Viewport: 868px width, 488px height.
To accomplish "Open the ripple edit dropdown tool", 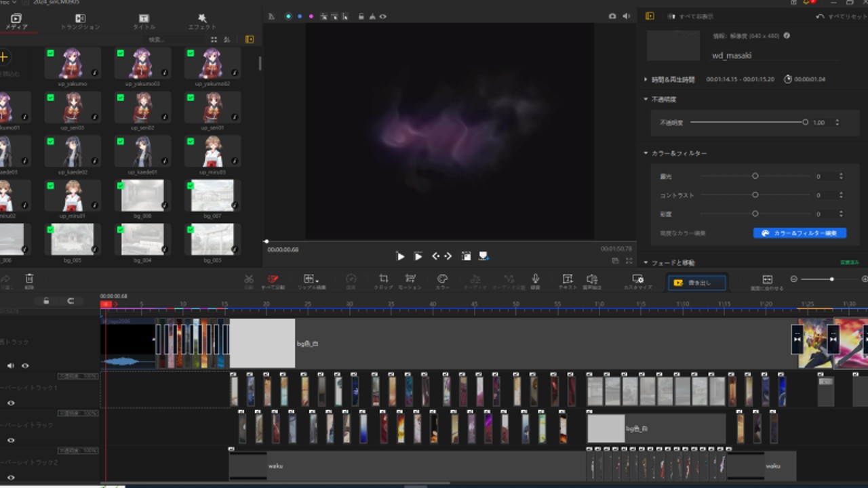I will click(x=311, y=281).
